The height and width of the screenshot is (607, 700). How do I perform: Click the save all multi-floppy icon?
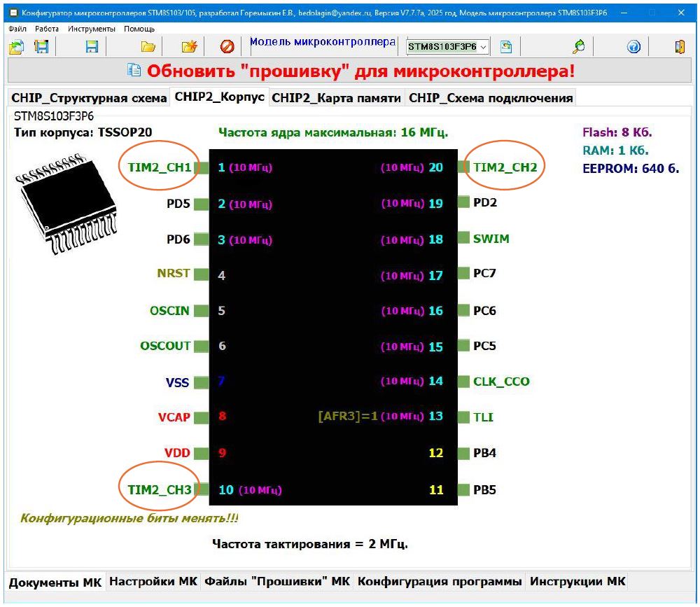click(x=41, y=46)
